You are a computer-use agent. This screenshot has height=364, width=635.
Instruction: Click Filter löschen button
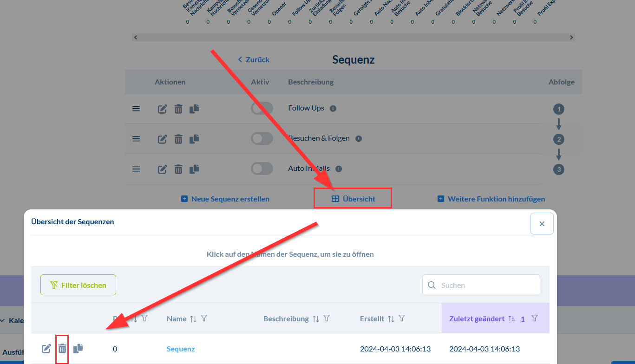pyautogui.click(x=78, y=285)
